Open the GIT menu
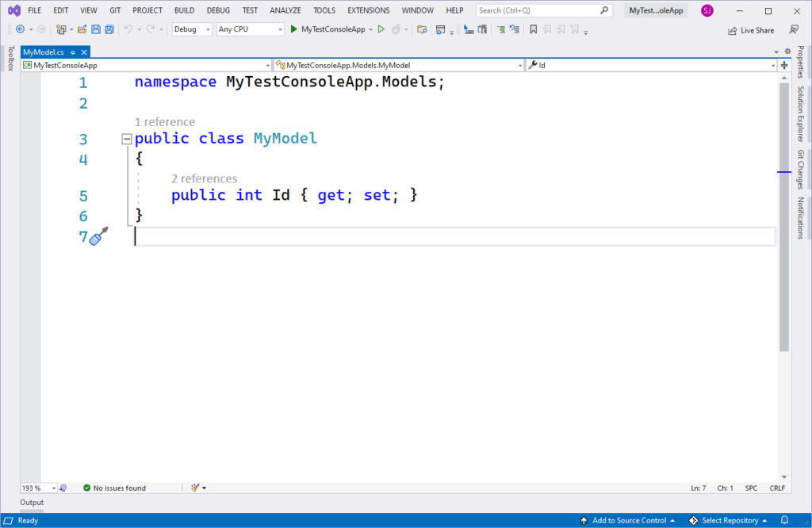 [111, 10]
